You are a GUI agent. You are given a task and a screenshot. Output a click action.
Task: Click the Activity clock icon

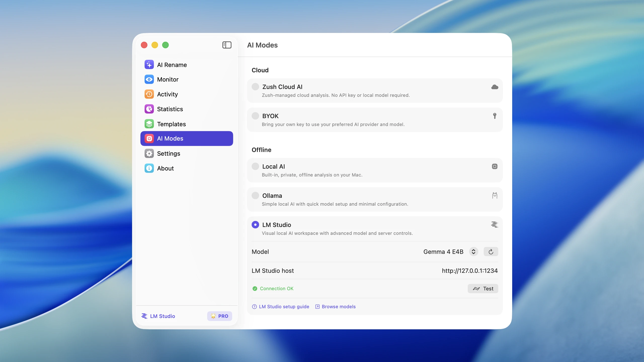click(149, 94)
